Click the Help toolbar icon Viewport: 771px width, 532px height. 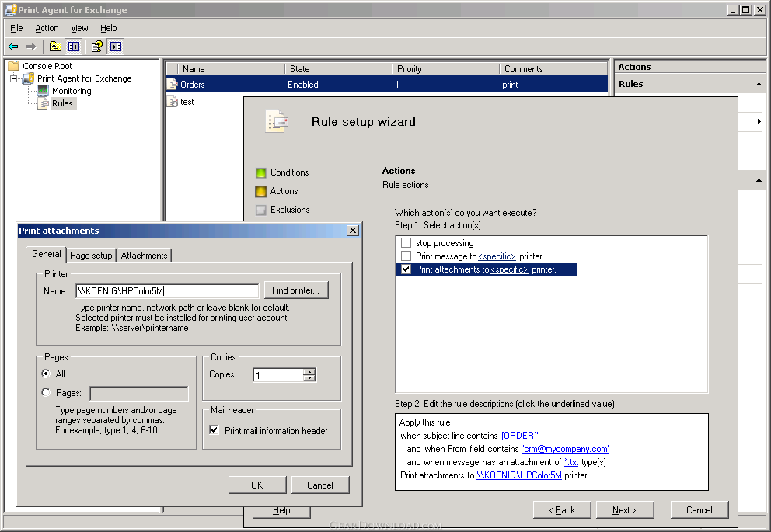click(97, 47)
